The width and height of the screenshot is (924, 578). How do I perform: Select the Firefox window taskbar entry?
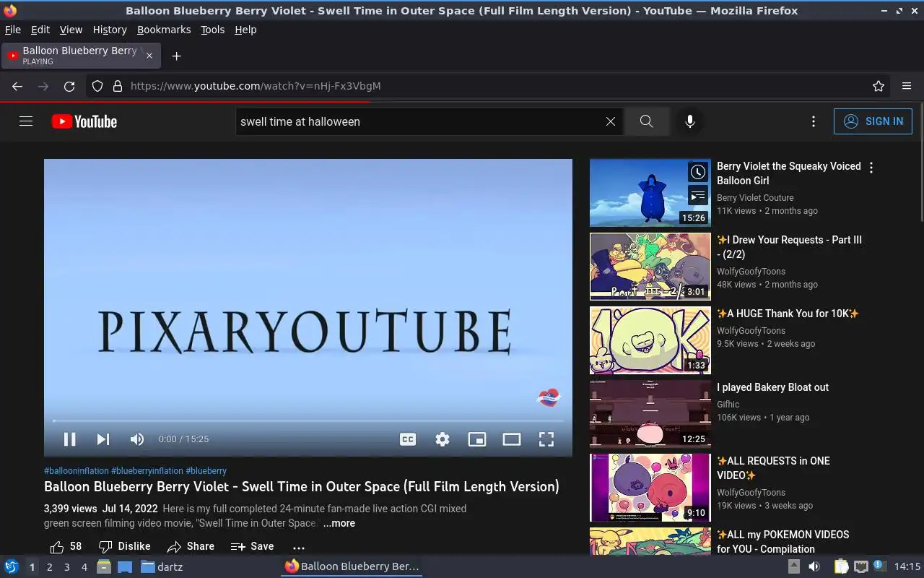[x=352, y=566]
